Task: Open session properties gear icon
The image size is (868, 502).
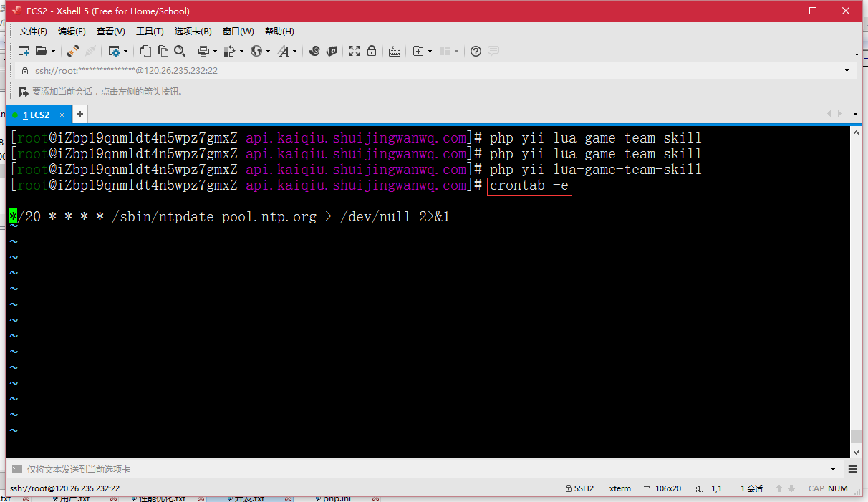Action: coord(114,51)
